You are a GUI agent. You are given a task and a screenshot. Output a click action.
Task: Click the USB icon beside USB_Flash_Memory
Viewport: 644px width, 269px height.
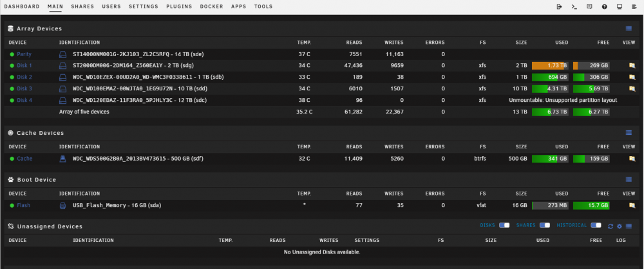click(x=63, y=206)
